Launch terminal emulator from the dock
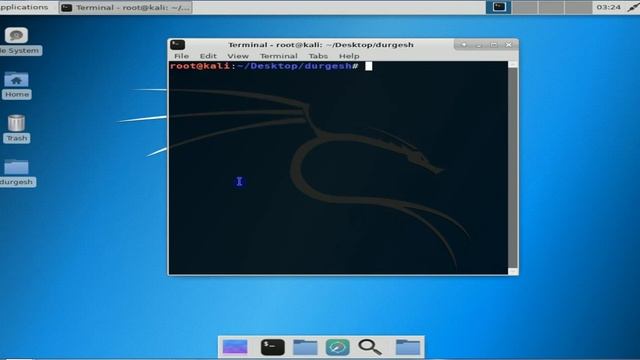This screenshot has height=360, width=640. pyautogui.click(x=273, y=347)
